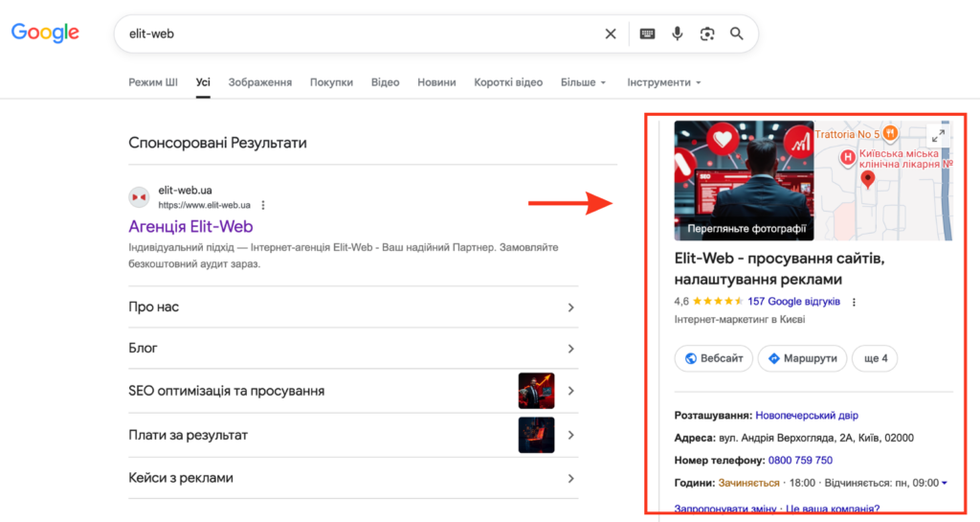
Task: Open the on-screen keyboard icon
Action: (647, 34)
